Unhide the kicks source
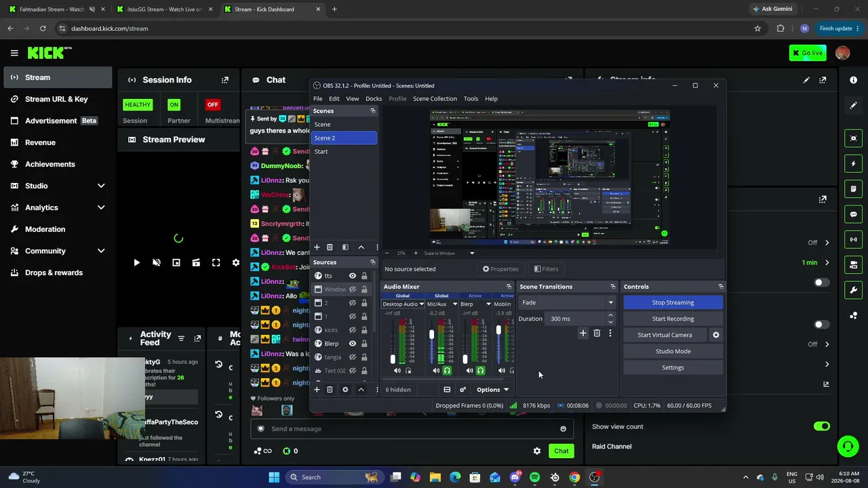Image resolution: width=868 pixels, height=488 pixels. point(352,330)
